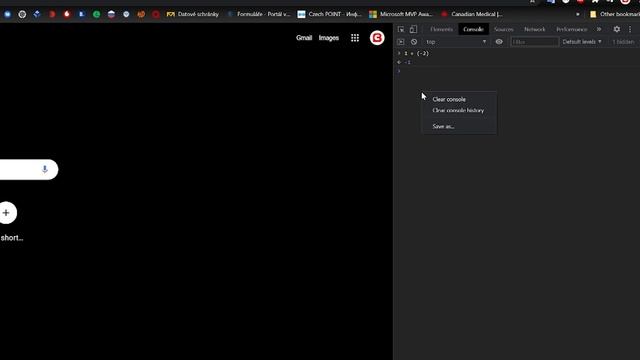Open the Google account profile avatar
Viewport: 640px width, 360px height.
pos(377,38)
